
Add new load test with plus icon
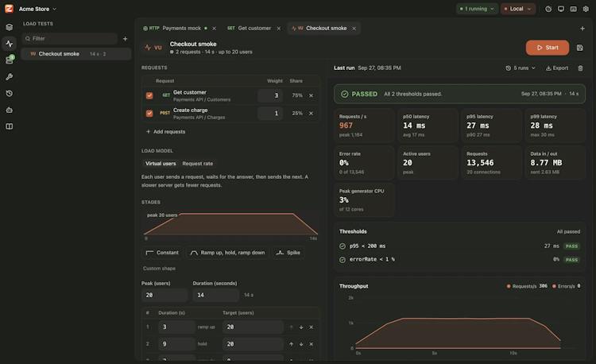tap(125, 39)
